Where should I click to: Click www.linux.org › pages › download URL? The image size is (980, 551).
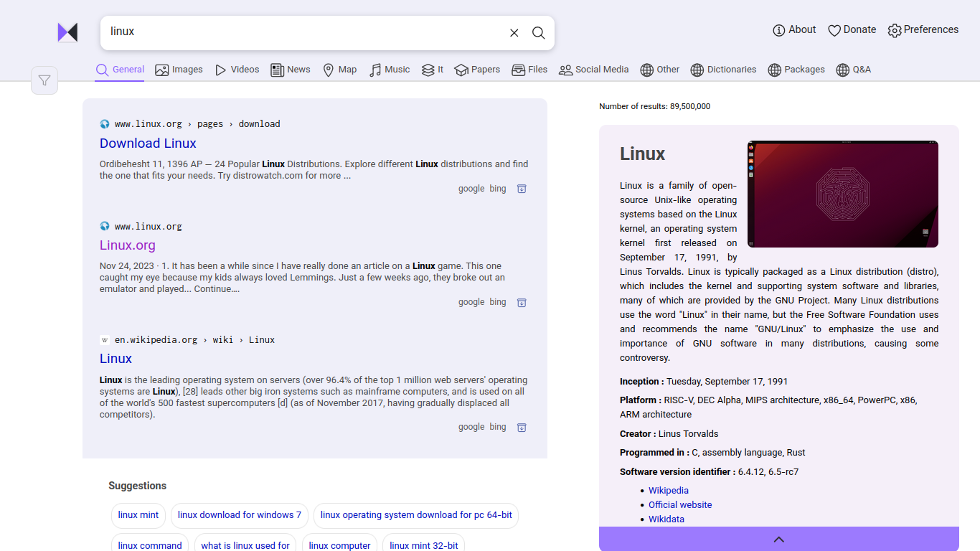[x=197, y=124]
